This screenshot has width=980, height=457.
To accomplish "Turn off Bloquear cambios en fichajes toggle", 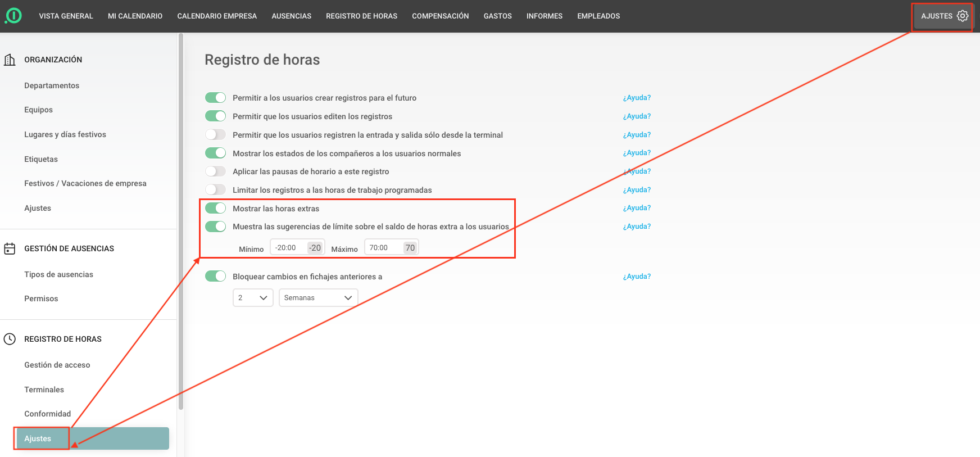I will [215, 277].
